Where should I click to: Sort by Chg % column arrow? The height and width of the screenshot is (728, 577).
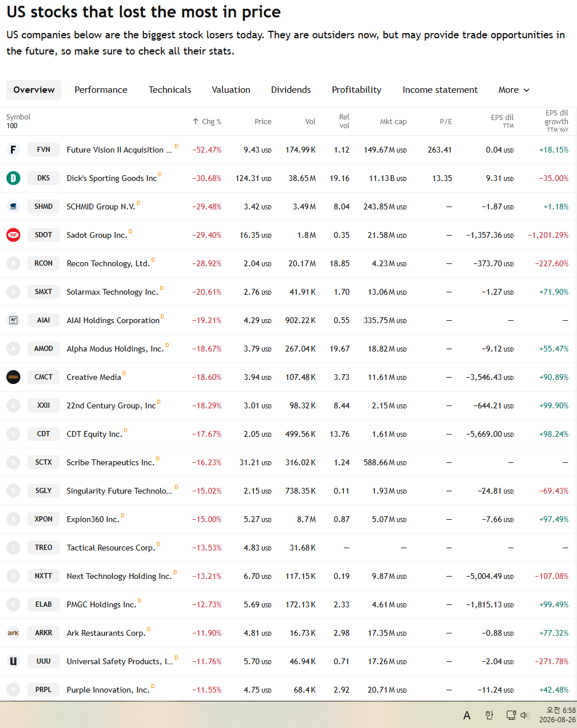196,122
